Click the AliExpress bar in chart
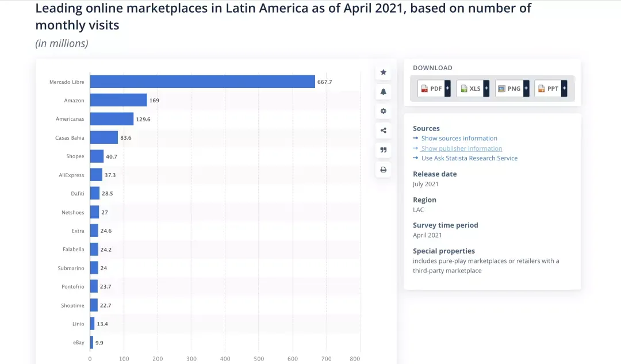This screenshot has width=621, height=364. [x=96, y=175]
